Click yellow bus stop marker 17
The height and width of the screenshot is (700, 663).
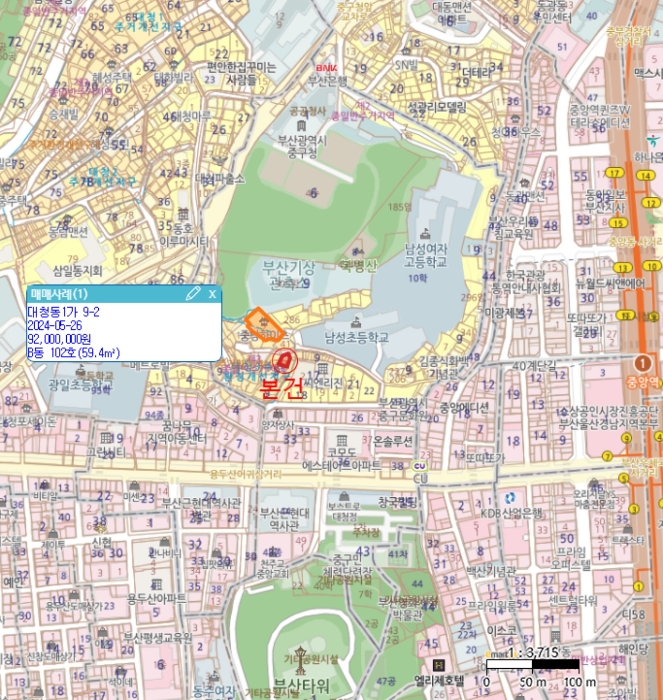[x=615, y=173]
